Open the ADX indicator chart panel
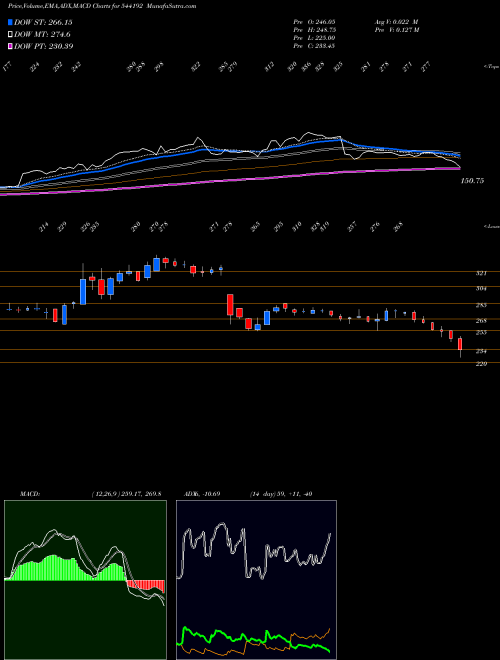 point(256,580)
